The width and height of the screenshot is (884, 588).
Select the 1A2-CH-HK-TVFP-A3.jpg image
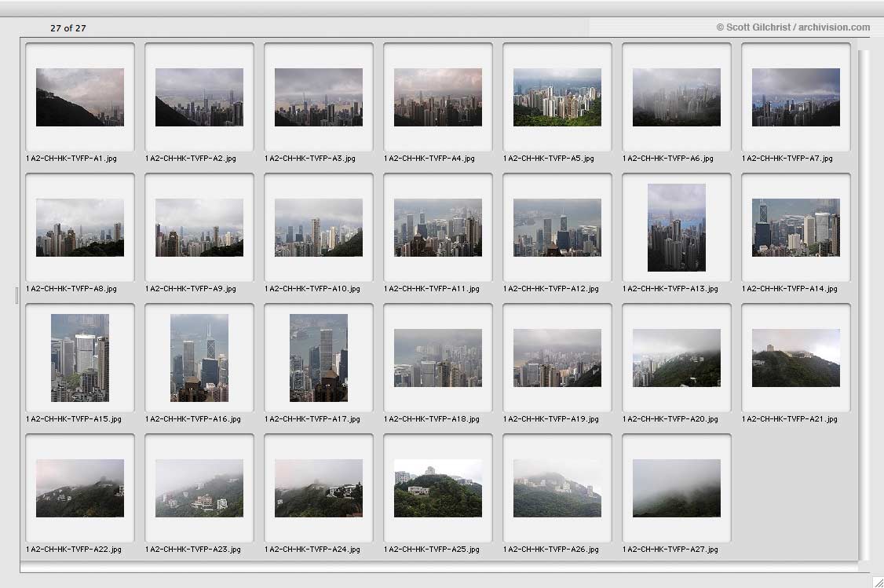(x=319, y=97)
